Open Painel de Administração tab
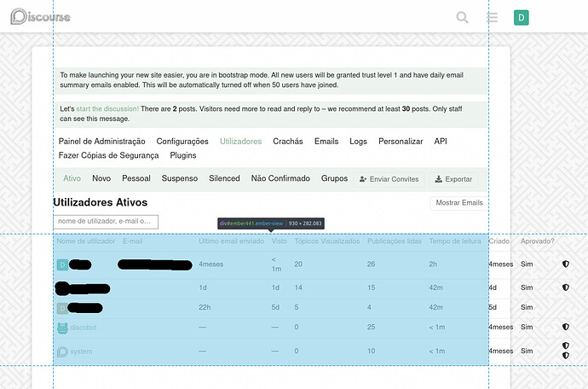 (x=101, y=141)
